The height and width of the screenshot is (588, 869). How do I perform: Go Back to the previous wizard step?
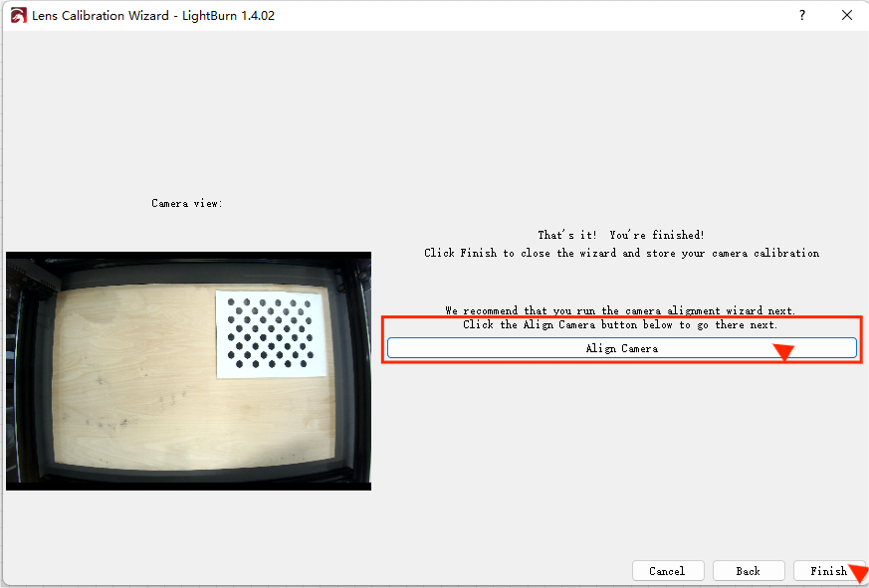748,571
